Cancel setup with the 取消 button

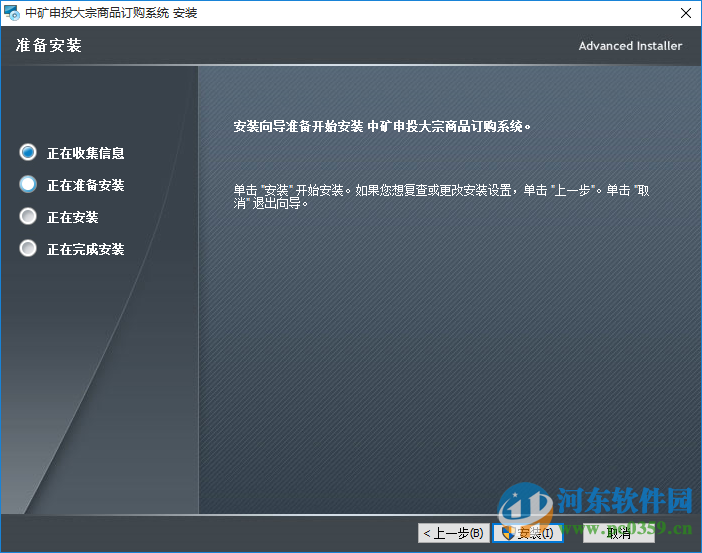tap(619, 533)
